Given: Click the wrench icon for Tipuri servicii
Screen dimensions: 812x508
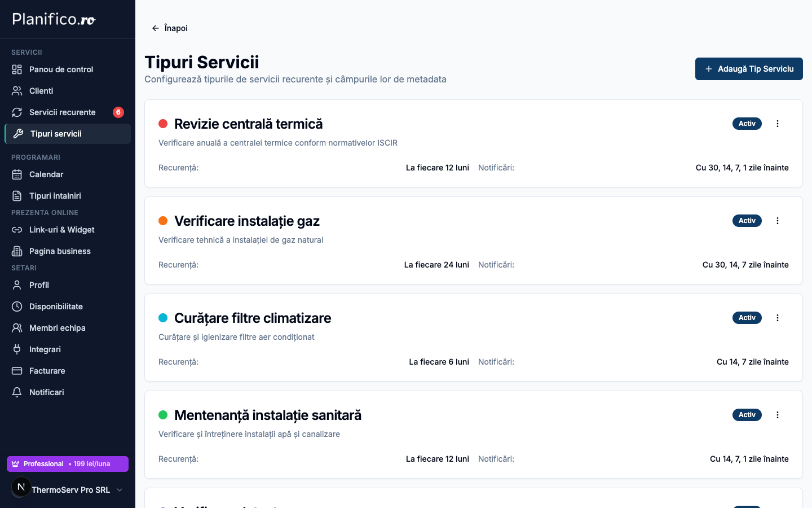Looking at the screenshot, I should 17,134.
